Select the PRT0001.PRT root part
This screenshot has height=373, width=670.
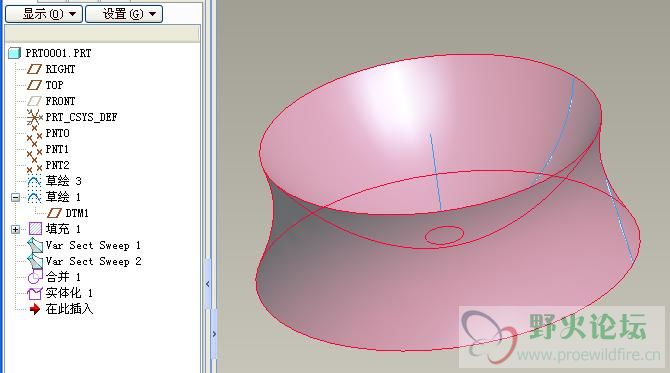[50, 53]
